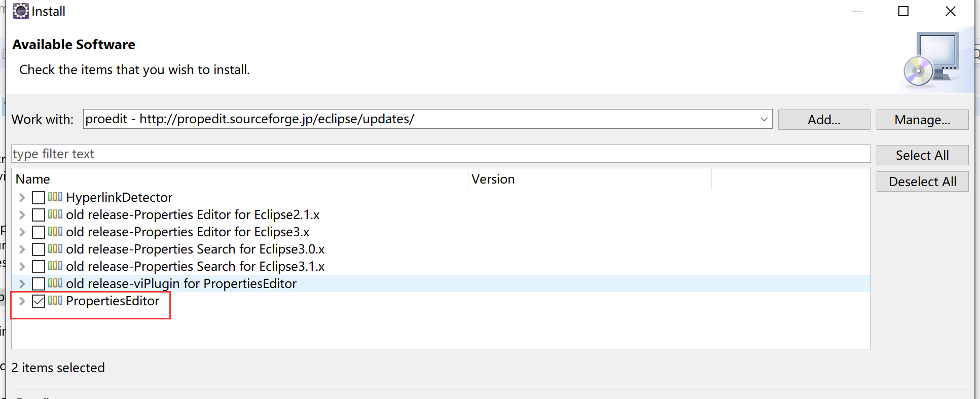Select 'old release-Properties Editor for Eclipse2.1.x' label
980x399 pixels.
[193, 214]
